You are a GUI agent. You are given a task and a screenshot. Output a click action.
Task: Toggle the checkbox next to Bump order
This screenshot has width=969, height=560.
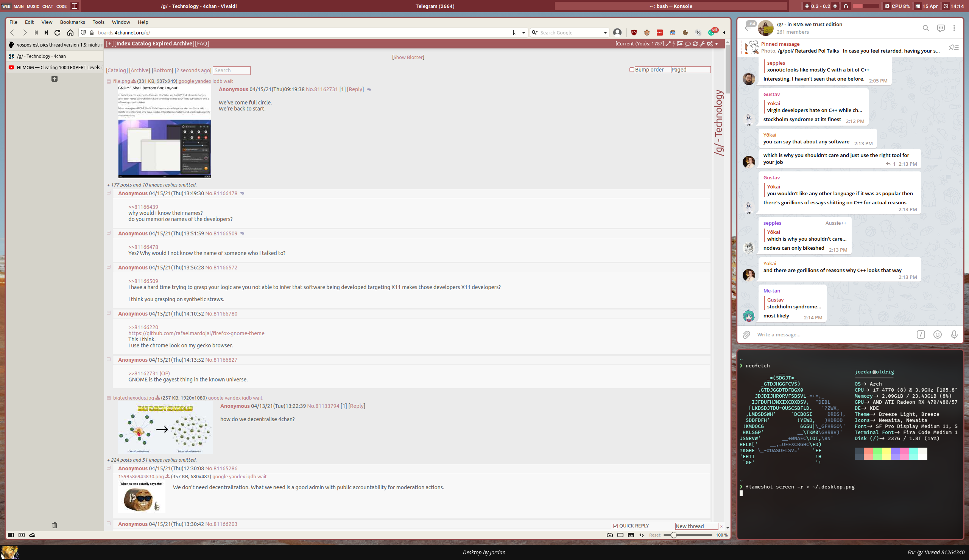pyautogui.click(x=631, y=70)
